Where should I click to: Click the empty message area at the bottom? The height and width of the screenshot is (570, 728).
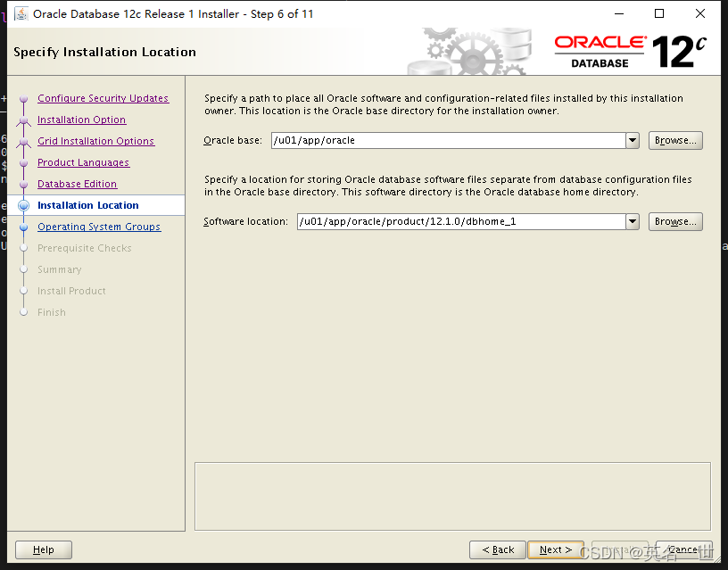[452, 496]
